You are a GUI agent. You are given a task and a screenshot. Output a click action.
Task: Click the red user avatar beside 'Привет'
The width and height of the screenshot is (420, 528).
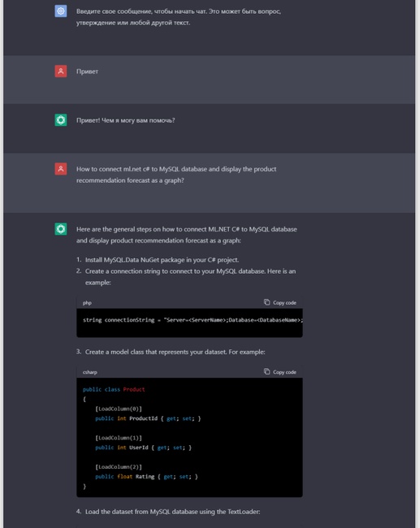(61, 71)
